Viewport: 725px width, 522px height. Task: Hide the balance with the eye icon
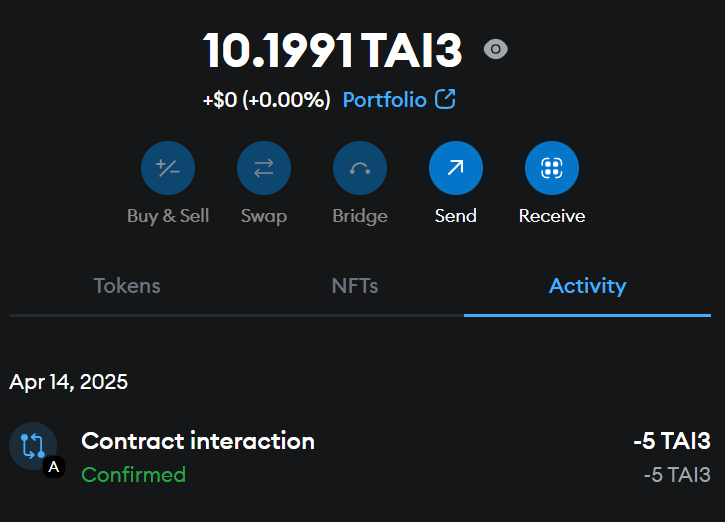496,49
